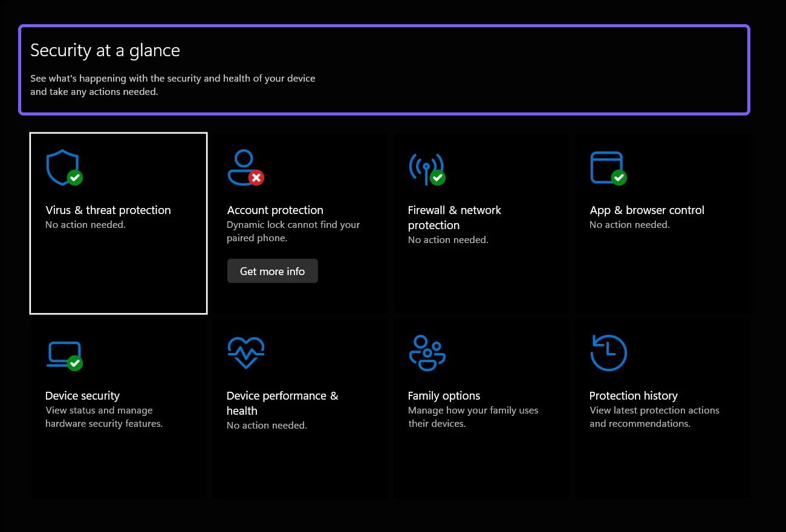This screenshot has height=532, width=786.
Task: Click the Firewall & network antenna icon
Action: (427, 168)
